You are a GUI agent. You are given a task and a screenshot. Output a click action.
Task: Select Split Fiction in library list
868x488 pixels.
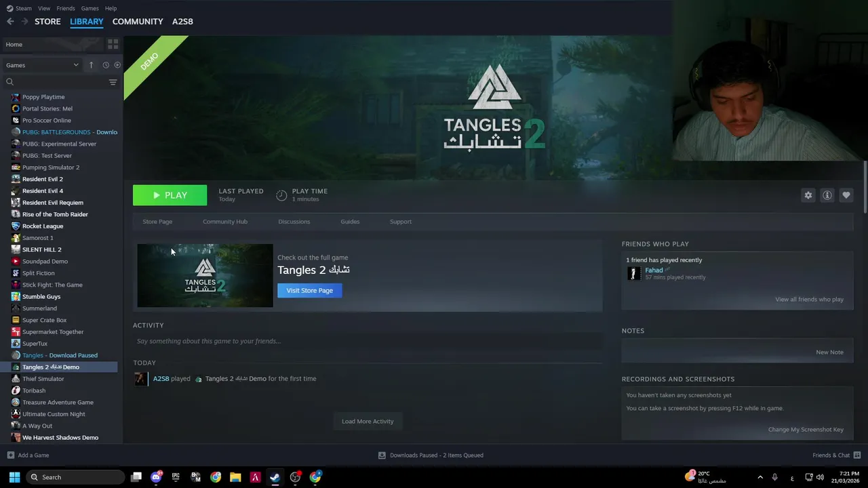pos(39,273)
